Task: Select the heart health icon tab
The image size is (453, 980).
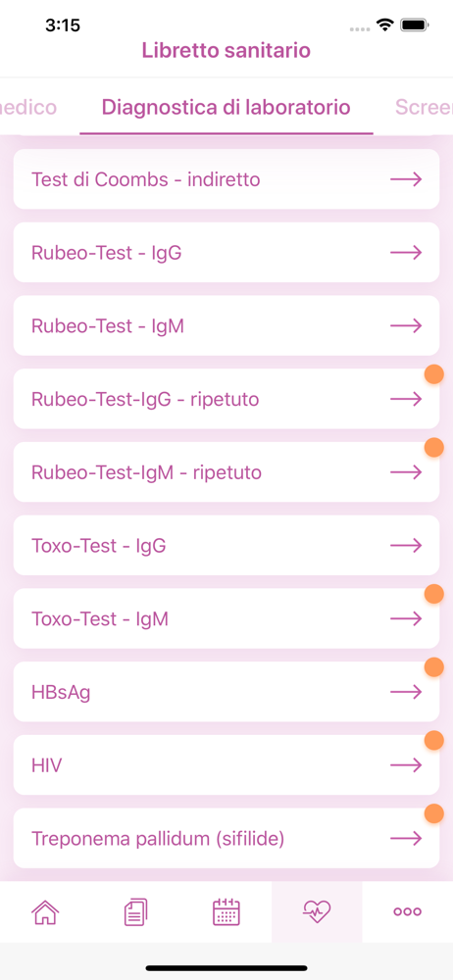Action: click(317, 911)
